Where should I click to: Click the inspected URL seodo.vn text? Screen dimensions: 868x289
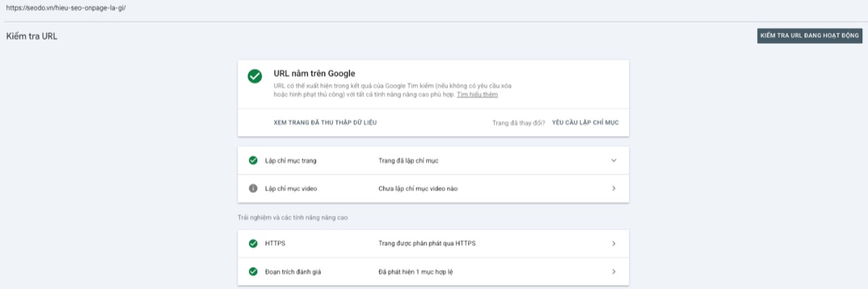(x=66, y=7)
